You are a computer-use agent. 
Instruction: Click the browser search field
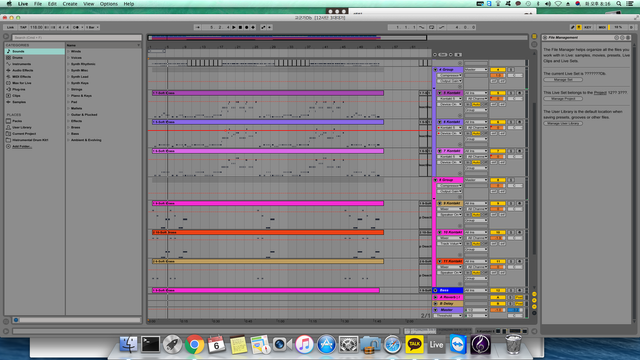pos(76,38)
